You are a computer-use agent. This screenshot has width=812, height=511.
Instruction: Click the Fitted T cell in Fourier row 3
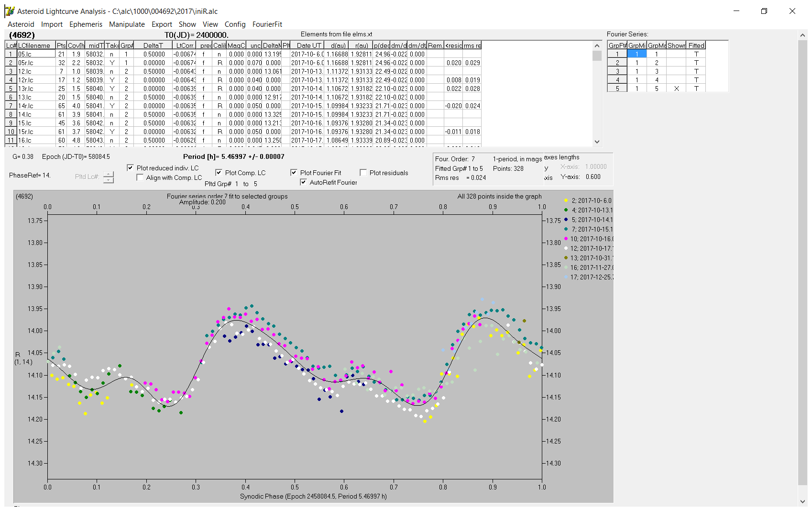696,71
